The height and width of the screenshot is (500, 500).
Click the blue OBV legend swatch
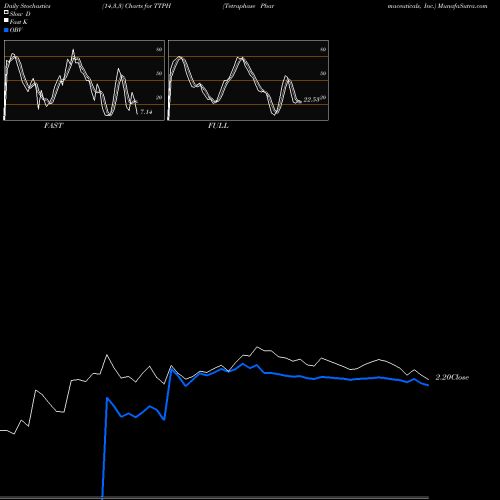6,30
